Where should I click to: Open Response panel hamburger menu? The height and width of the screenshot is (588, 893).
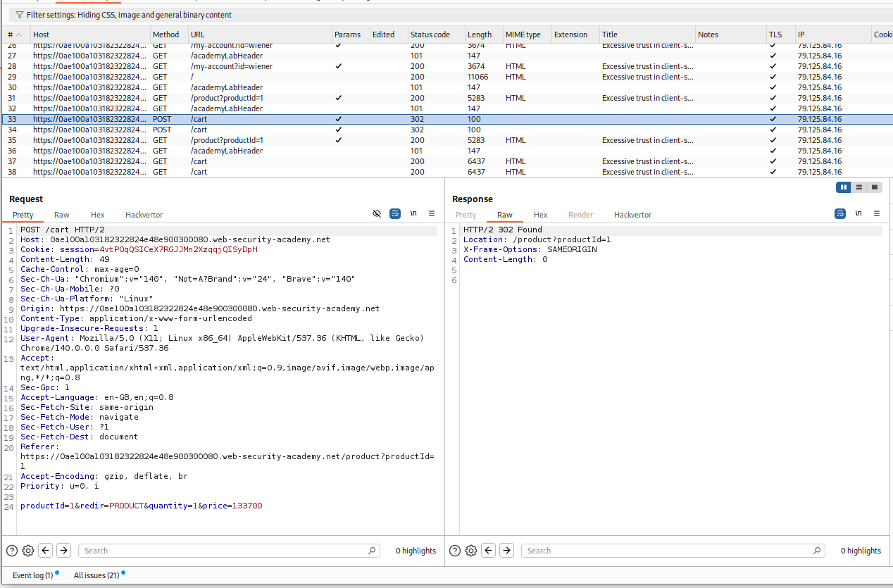pos(877,213)
